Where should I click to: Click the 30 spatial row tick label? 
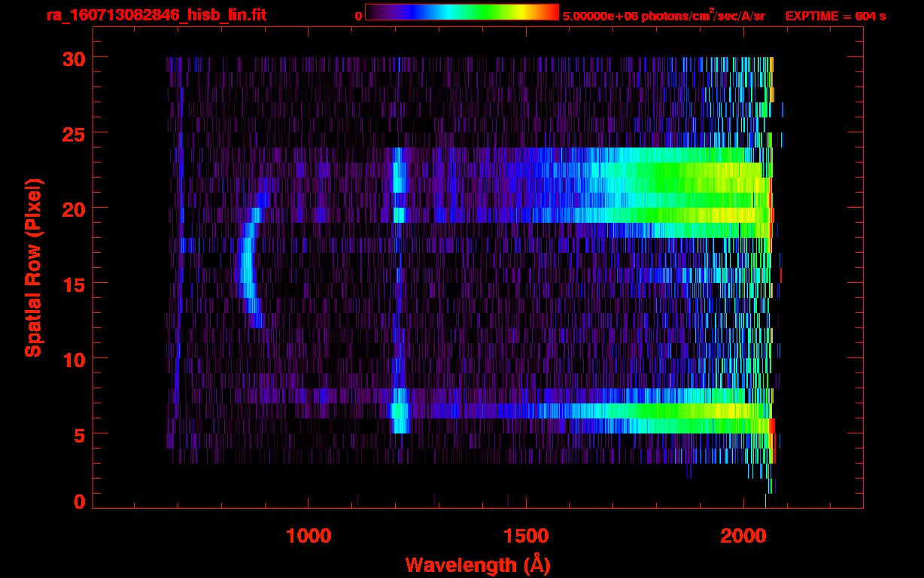pos(75,58)
